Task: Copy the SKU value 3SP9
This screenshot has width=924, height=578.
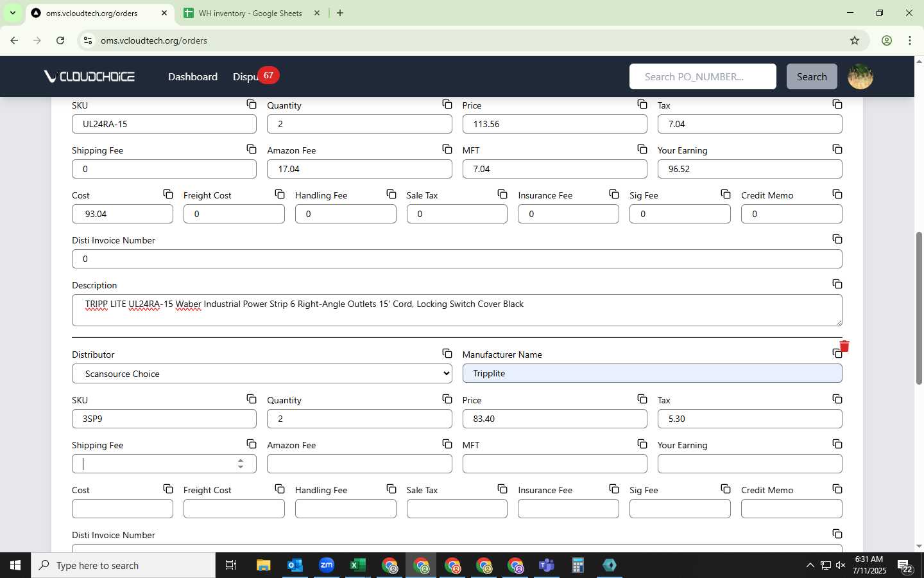Action: [x=252, y=399]
